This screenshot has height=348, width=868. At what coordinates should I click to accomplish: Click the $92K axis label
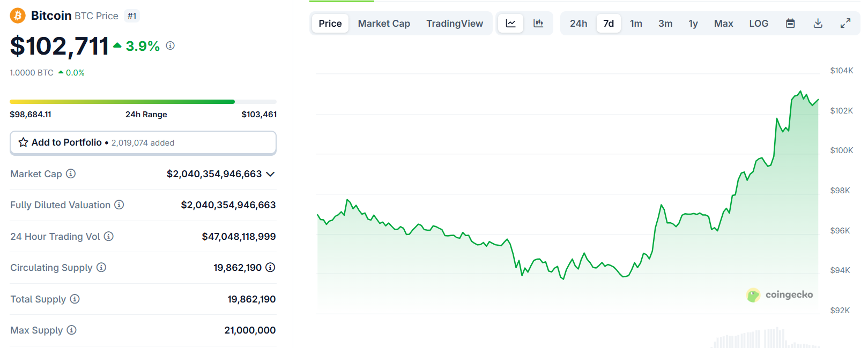(x=840, y=311)
